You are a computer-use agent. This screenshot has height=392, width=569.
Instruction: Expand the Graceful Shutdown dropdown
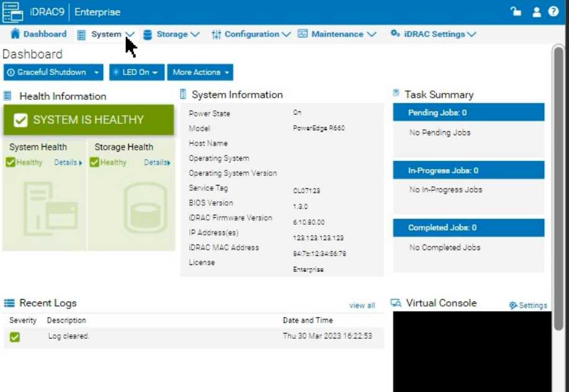coord(97,72)
